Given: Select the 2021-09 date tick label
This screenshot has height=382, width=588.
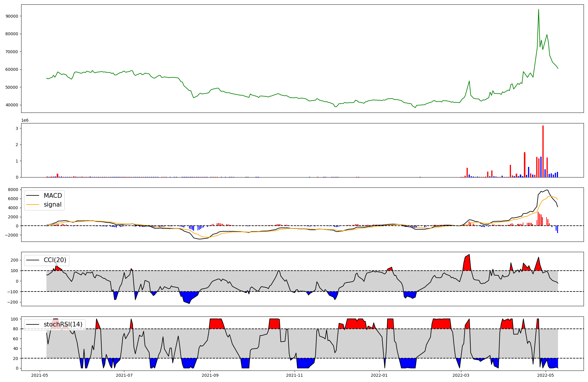Looking at the screenshot, I should (210, 375).
